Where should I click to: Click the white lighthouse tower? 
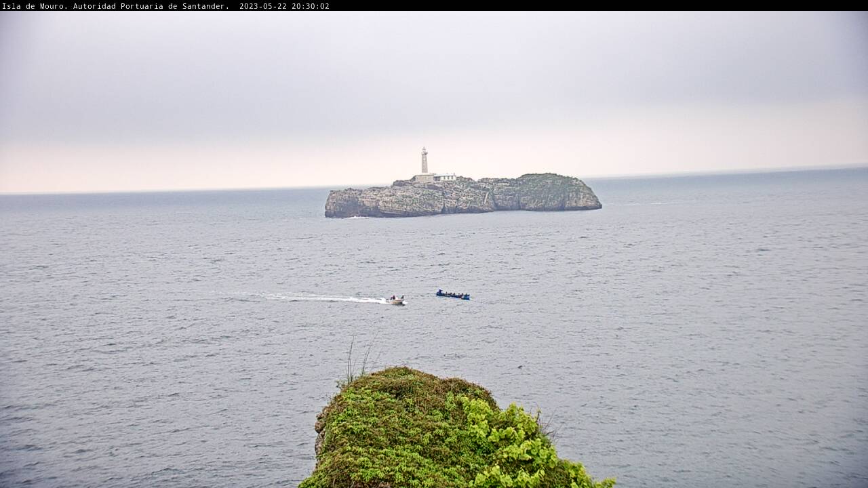[425, 161]
